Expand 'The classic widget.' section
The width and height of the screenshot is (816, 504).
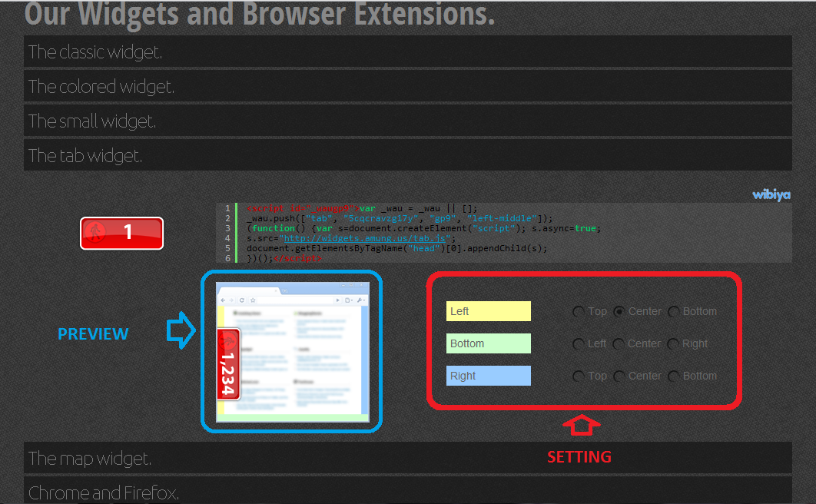[407, 51]
